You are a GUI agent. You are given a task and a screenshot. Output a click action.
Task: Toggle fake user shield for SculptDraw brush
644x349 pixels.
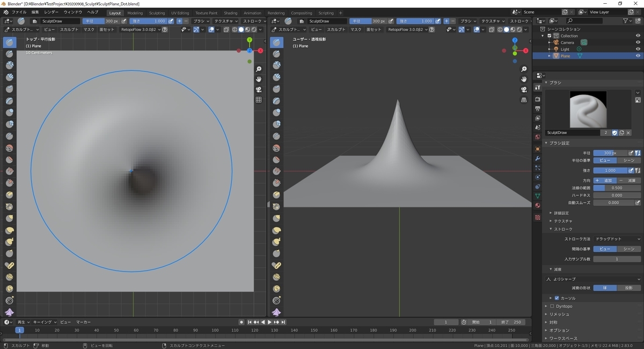[614, 133]
